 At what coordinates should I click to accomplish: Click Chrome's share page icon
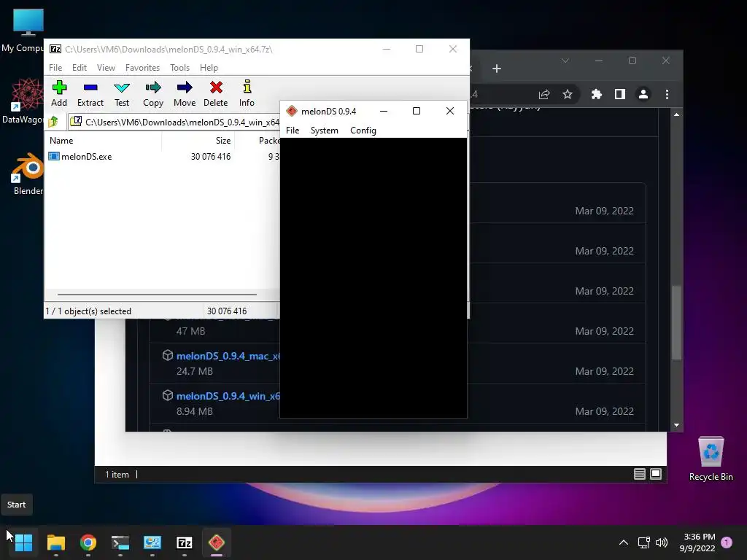(x=544, y=94)
